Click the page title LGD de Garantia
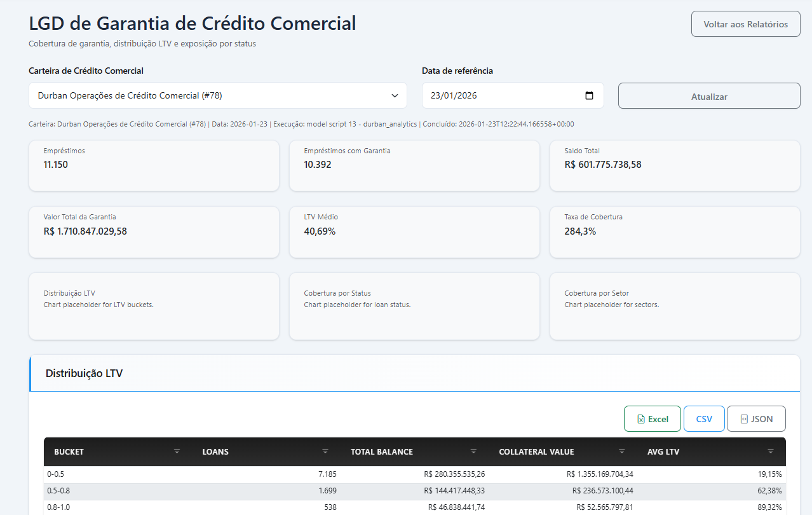 [x=193, y=24]
